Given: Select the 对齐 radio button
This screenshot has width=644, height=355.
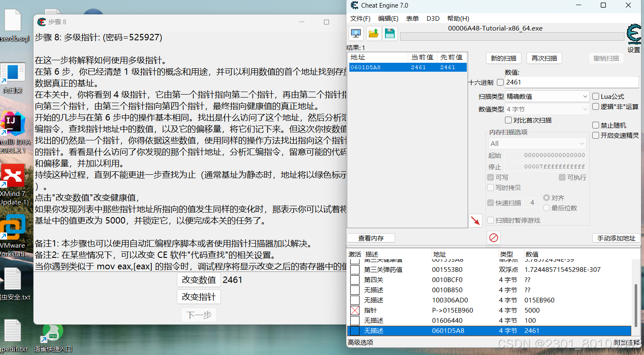Looking at the screenshot, I should point(546,198).
